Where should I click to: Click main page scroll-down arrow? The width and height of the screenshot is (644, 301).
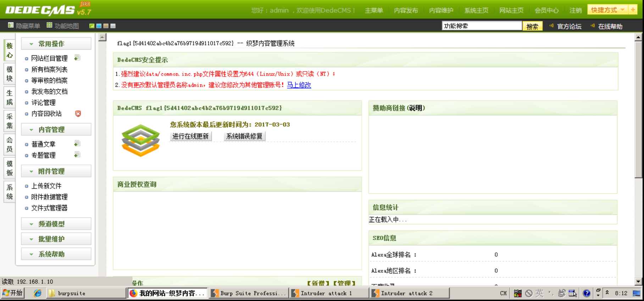point(638,282)
